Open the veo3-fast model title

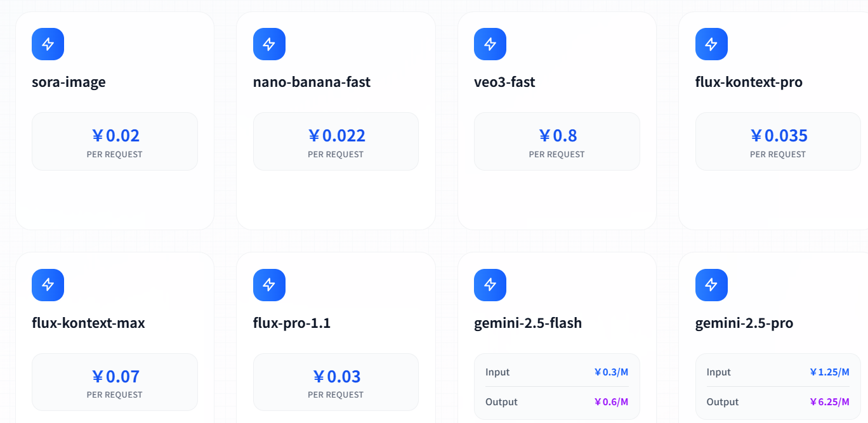pos(504,82)
